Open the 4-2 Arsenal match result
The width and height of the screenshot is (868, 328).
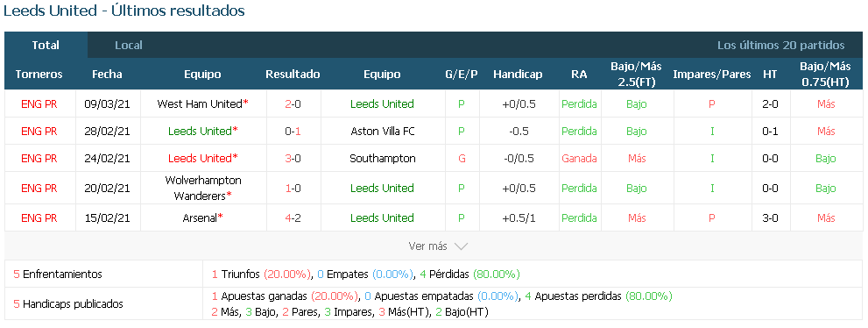293,217
